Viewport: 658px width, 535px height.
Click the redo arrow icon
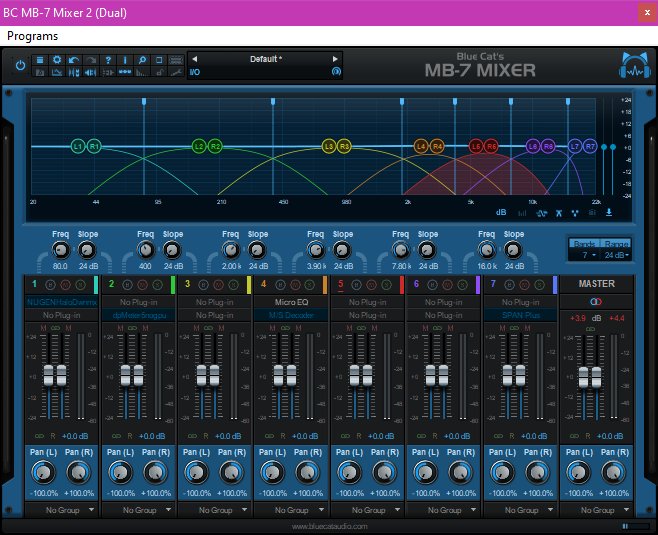pyautogui.click(x=91, y=60)
